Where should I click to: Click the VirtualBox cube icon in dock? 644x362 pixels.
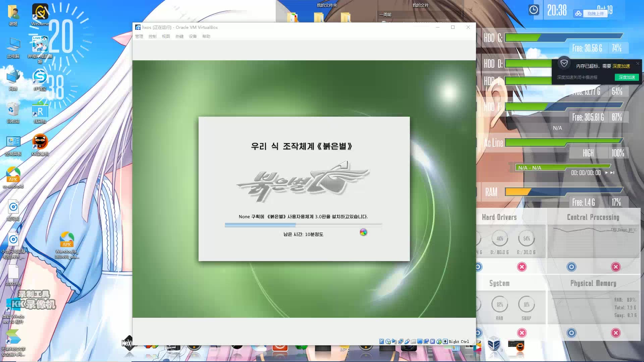pyautogui.click(x=494, y=345)
